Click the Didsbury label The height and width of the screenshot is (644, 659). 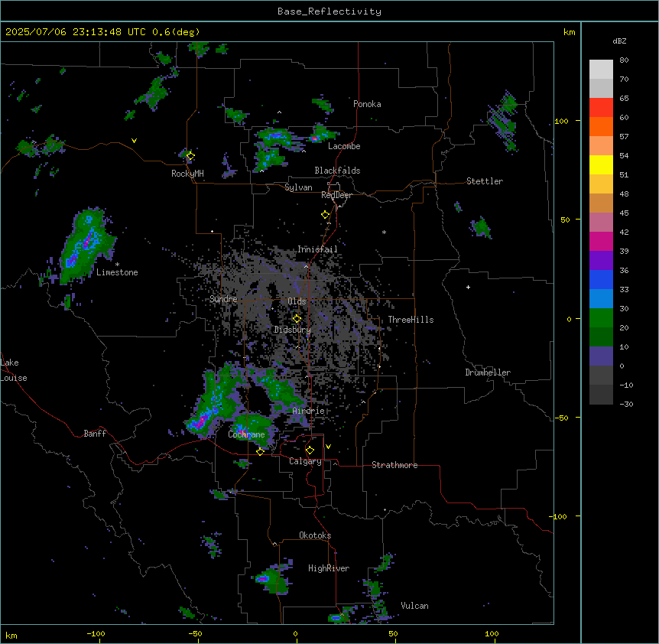coord(292,330)
